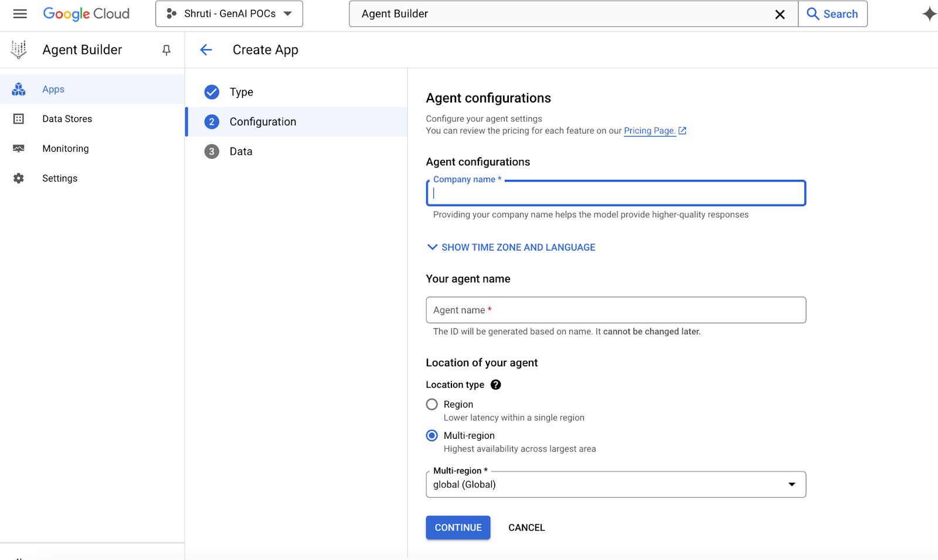Open the hamburger navigation menu

(x=20, y=13)
